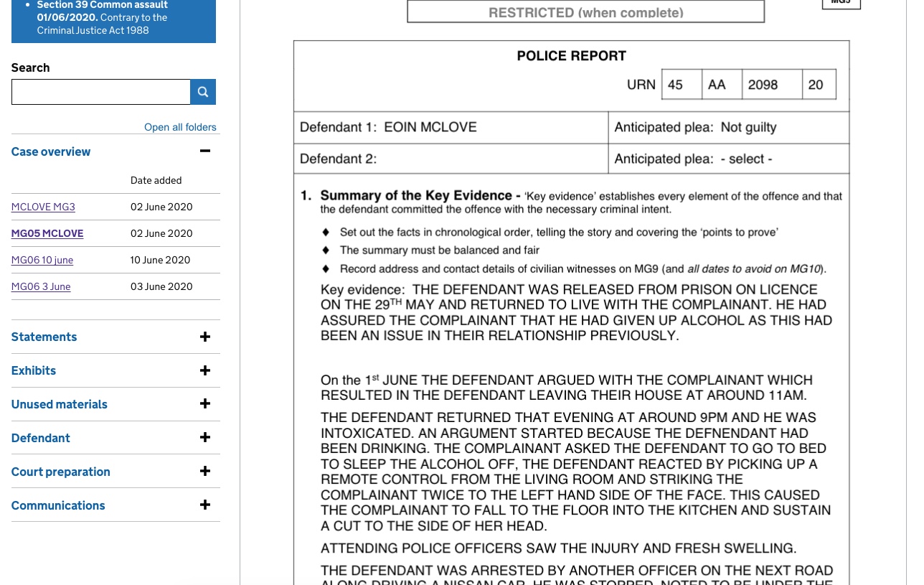Viewport: 924px width, 585px height.
Task: Click the Defendant 2 anticipated plea select field
Action: 746,159
